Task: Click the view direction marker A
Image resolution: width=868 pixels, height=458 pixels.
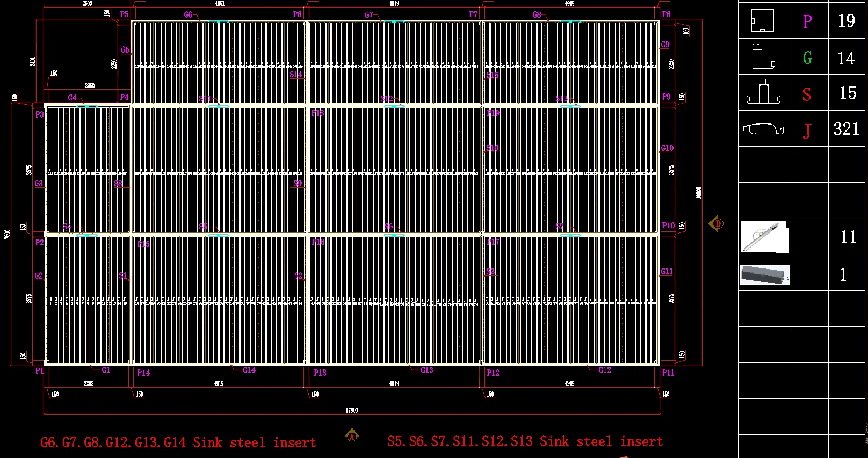Action: pyautogui.click(x=352, y=435)
